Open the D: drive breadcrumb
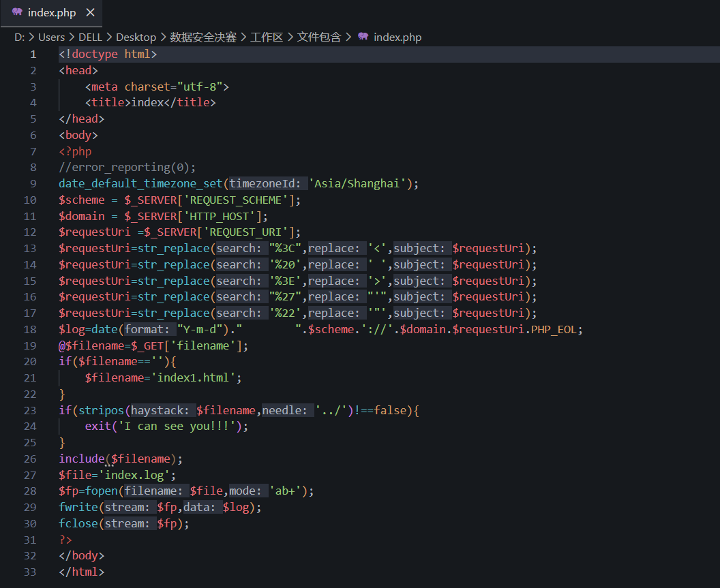720x588 pixels. pos(19,37)
